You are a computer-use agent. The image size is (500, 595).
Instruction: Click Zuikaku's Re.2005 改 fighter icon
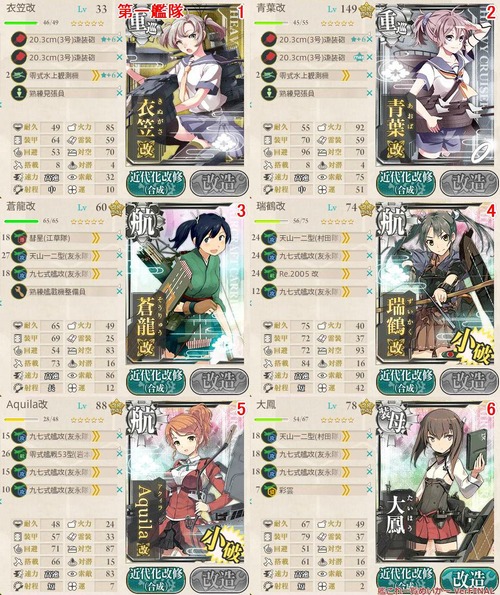269,274
